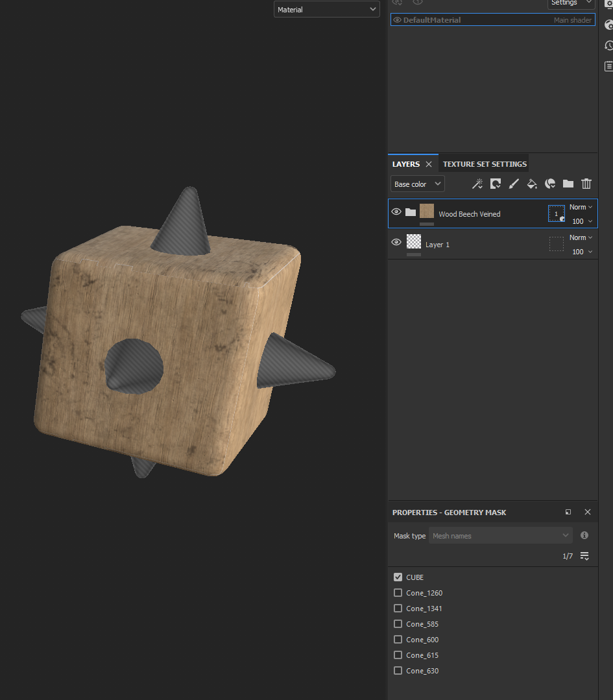
Task: Open the Base color channel dropdown
Action: 417,184
